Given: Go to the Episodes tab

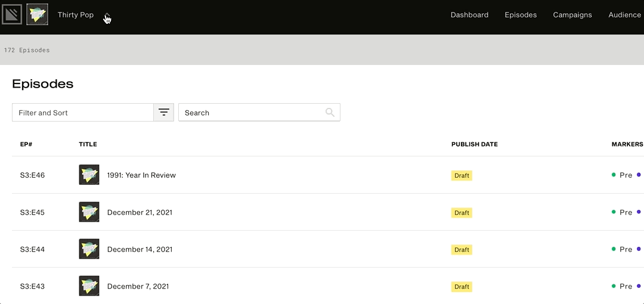Looking at the screenshot, I should [521, 15].
